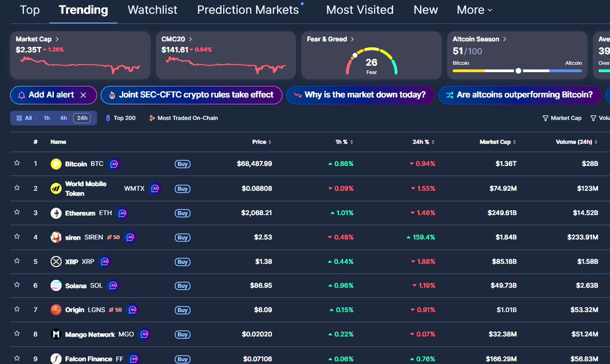Filter by Most Traded On-Chain
The height and width of the screenshot is (364, 610).
184,118
